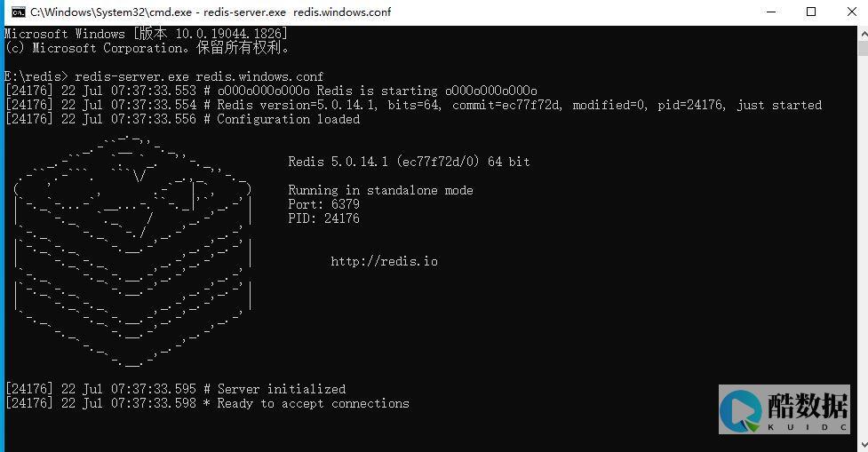Click the scrollbar up arrow
This screenshot has height=452, width=868.
863,33
